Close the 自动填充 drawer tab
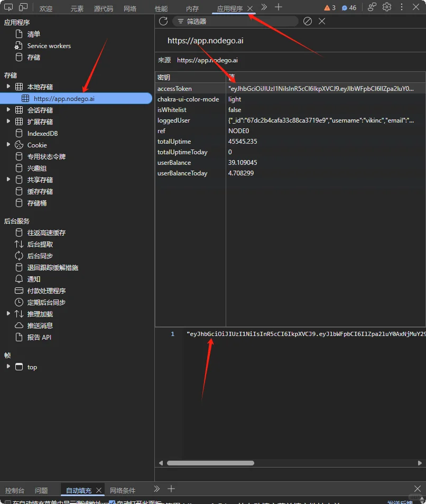The width and height of the screenshot is (426, 504). [x=99, y=490]
